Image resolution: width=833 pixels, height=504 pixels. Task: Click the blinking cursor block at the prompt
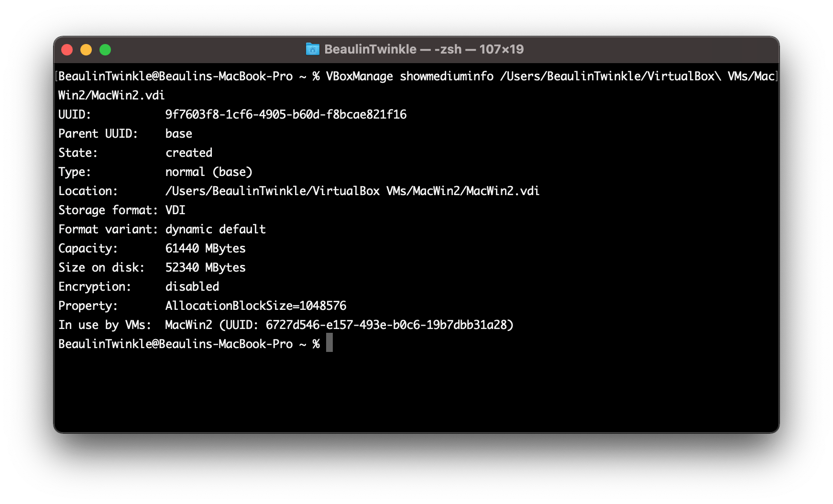(329, 343)
